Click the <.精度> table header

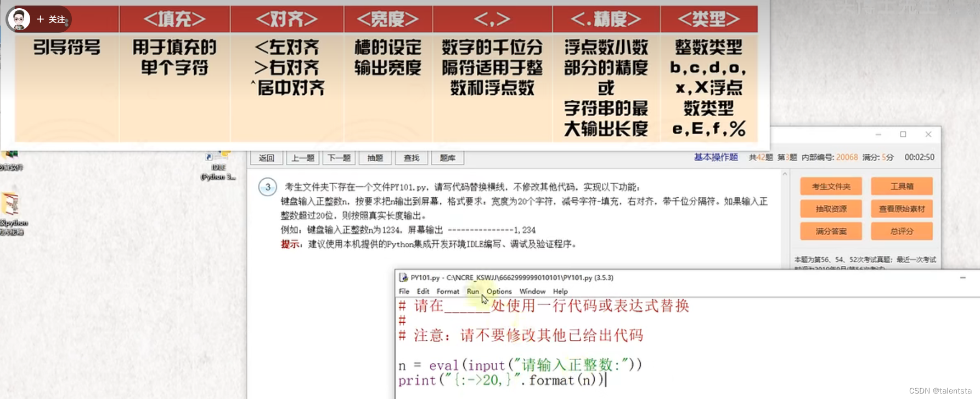point(606,19)
